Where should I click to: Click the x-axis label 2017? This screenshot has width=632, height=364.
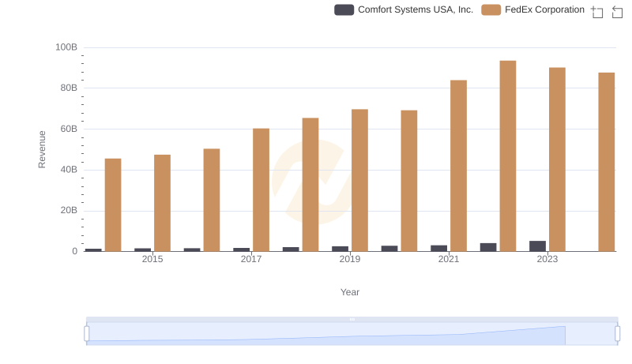251,259
